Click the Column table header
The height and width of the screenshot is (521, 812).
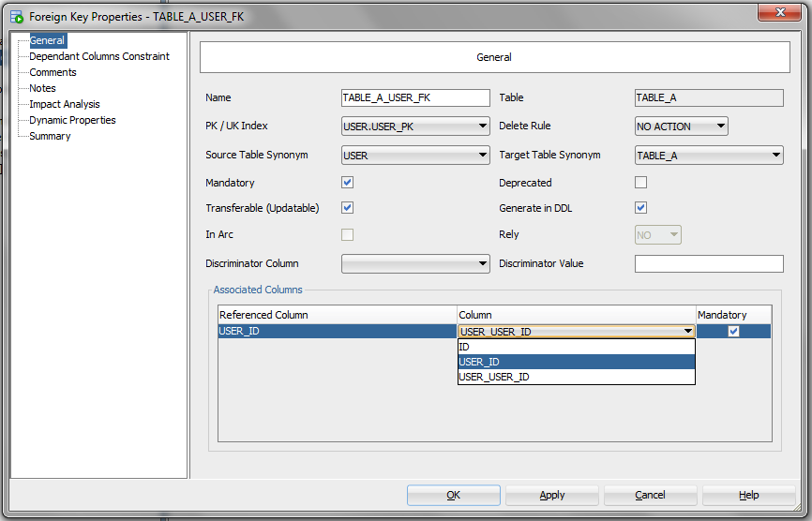pyautogui.click(x=577, y=315)
